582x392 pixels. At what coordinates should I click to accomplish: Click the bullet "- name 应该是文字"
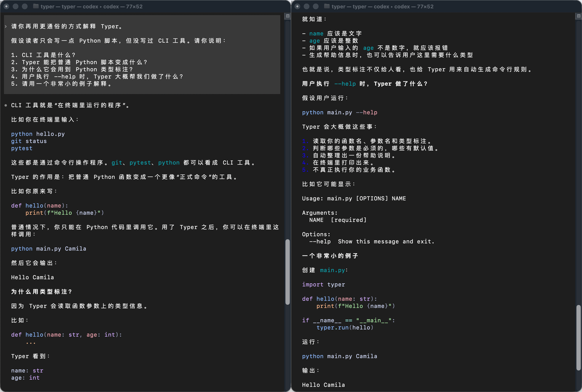pos(332,34)
